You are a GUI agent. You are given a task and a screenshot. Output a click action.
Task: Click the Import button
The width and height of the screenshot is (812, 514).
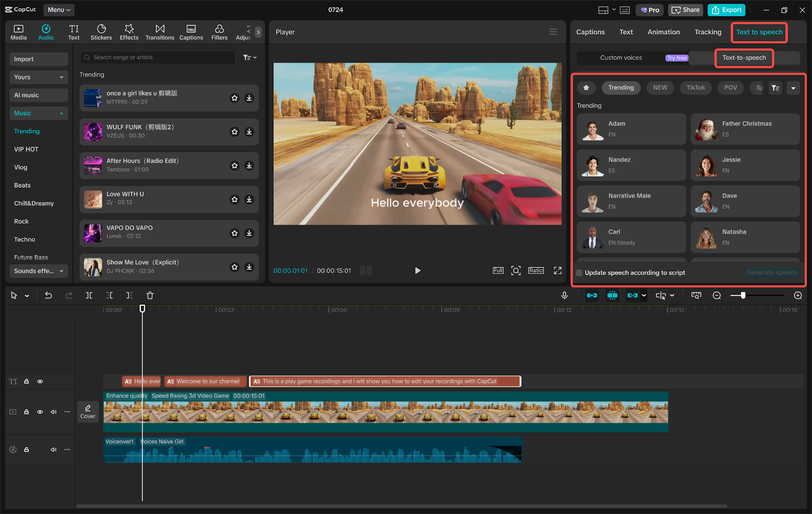39,59
